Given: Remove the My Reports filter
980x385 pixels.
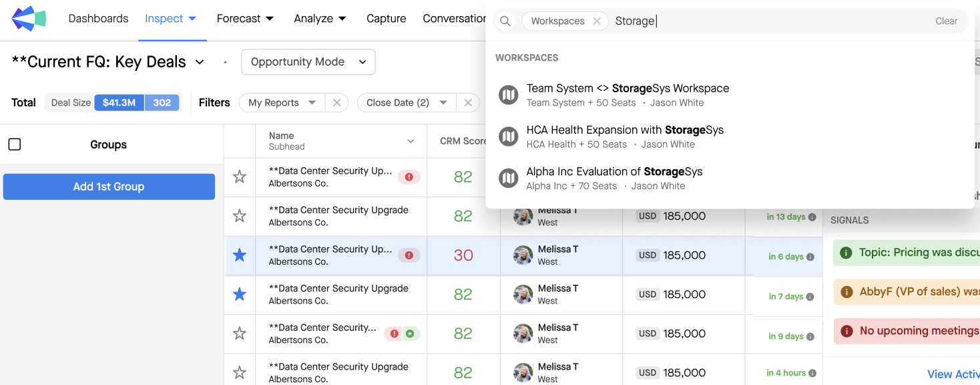Looking at the screenshot, I should (x=336, y=103).
